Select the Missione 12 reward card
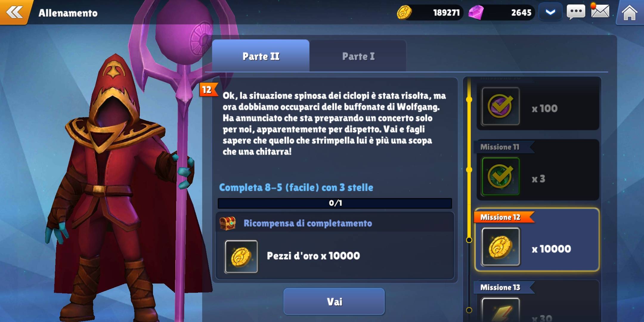This screenshot has height=322, width=644. (537, 240)
